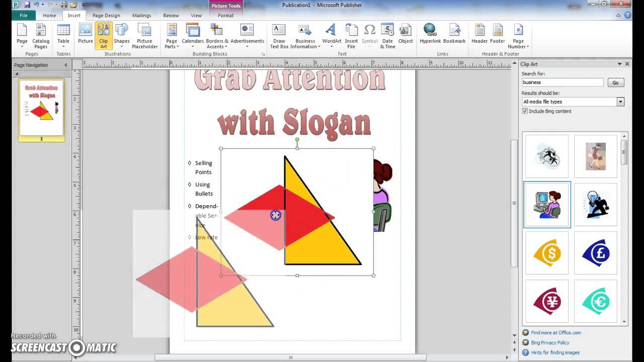Add a Bookmark
644x362 pixels.
click(x=454, y=34)
